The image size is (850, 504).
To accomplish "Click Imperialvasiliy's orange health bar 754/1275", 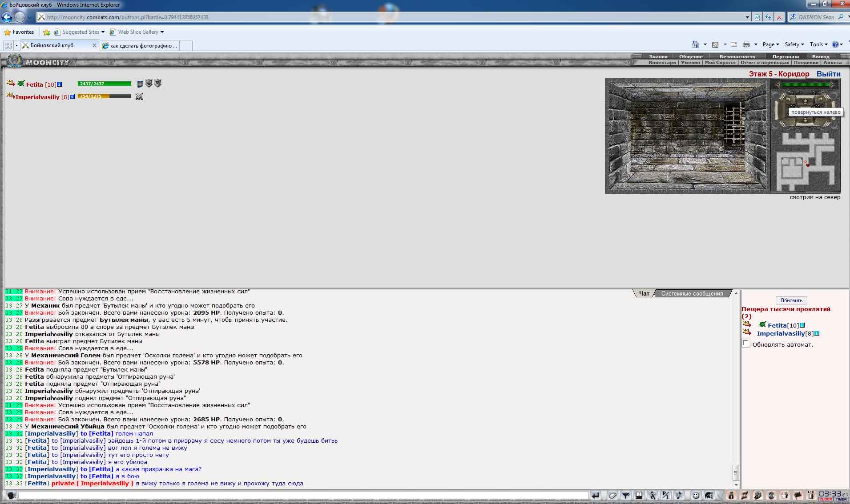I will (105, 96).
